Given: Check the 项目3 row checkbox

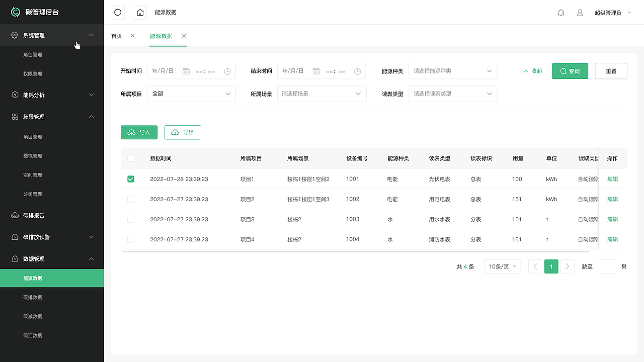Looking at the screenshot, I should [x=131, y=219].
